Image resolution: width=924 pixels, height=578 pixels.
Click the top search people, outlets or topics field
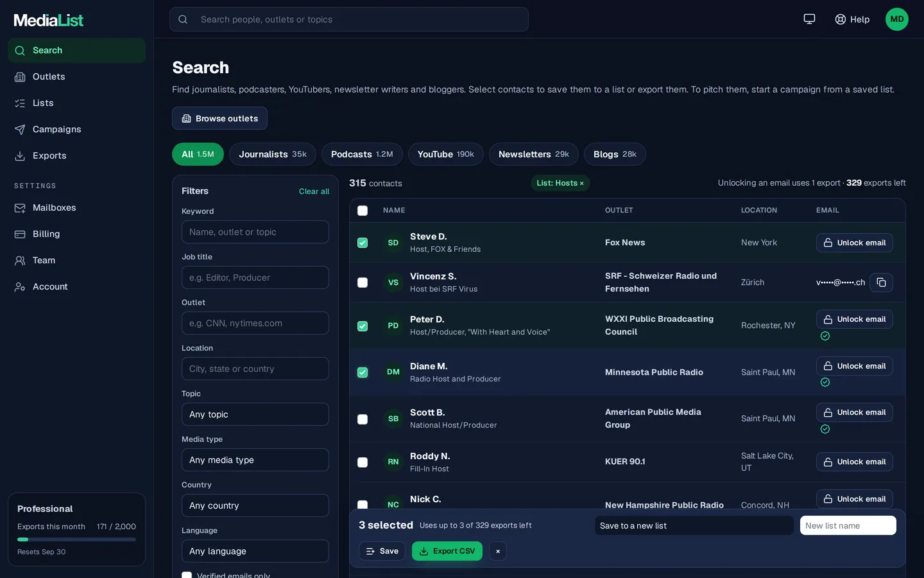point(349,19)
